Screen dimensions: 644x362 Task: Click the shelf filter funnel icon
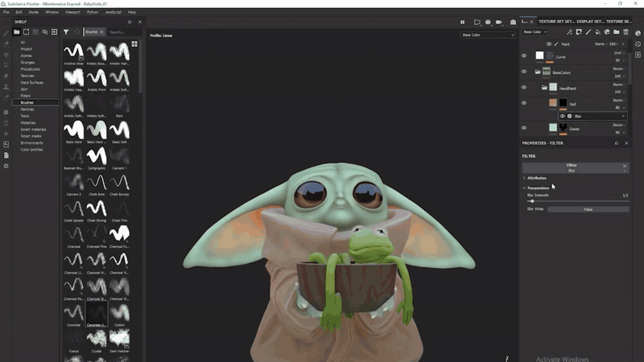pyautogui.click(x=66, y=32)
